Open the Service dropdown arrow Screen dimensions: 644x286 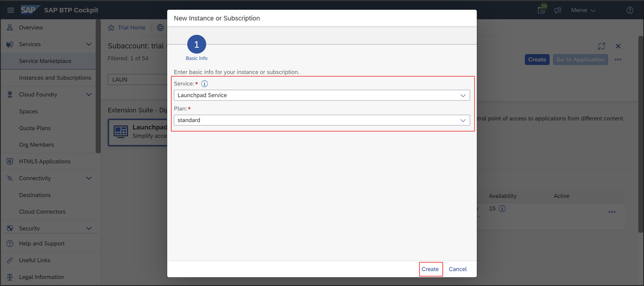pyautogui.click(x=463, y=95)
